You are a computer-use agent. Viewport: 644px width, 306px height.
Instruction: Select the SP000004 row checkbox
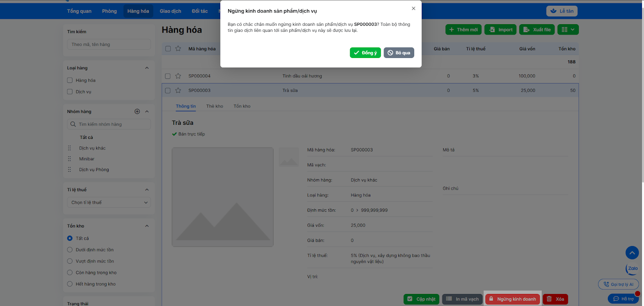click(168, 76)
